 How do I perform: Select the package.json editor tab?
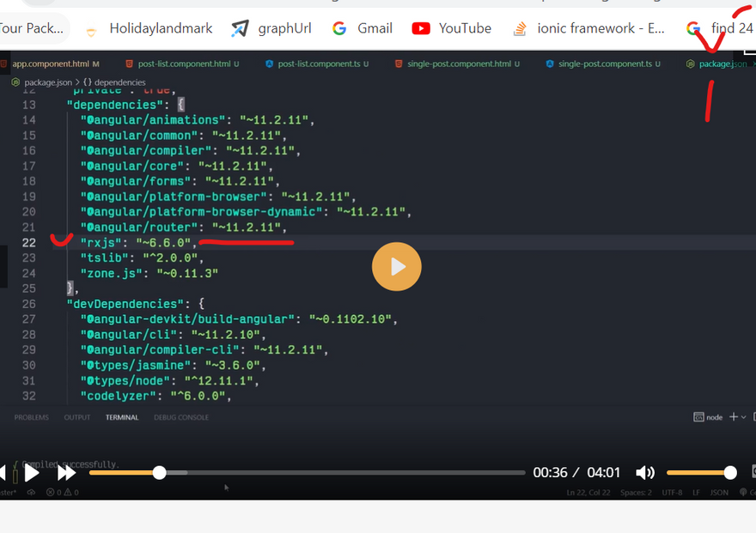tap(718, 64)
